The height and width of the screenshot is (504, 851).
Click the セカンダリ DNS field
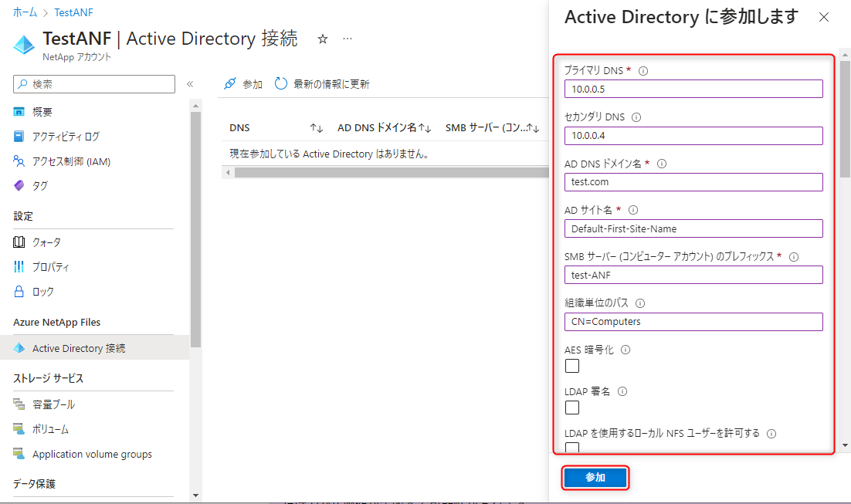click(693, 136)
